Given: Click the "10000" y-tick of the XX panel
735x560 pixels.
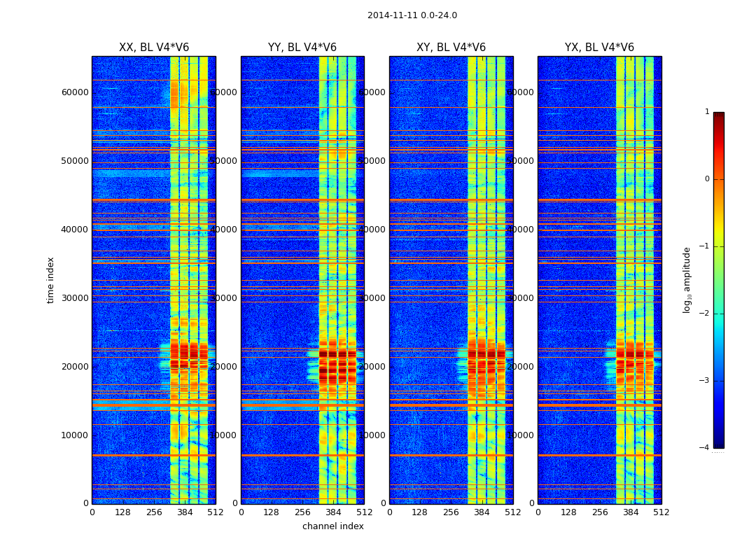Looking at the screenshot, I should (x=75, y=435).
